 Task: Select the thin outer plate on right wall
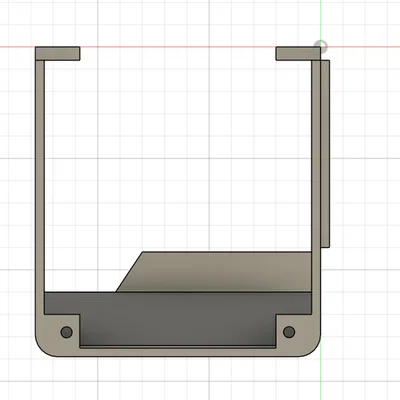point(325,154)
